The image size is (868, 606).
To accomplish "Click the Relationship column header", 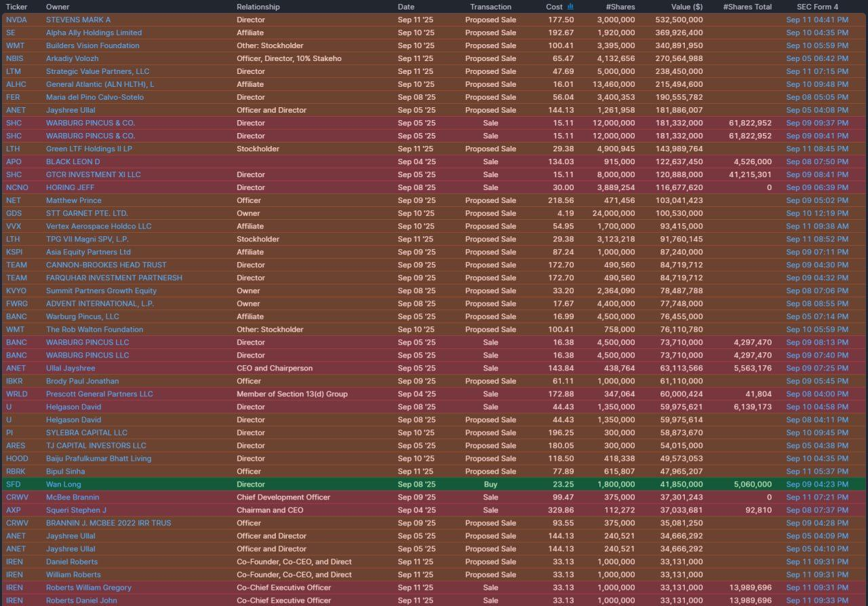I will tap(258, 7).
